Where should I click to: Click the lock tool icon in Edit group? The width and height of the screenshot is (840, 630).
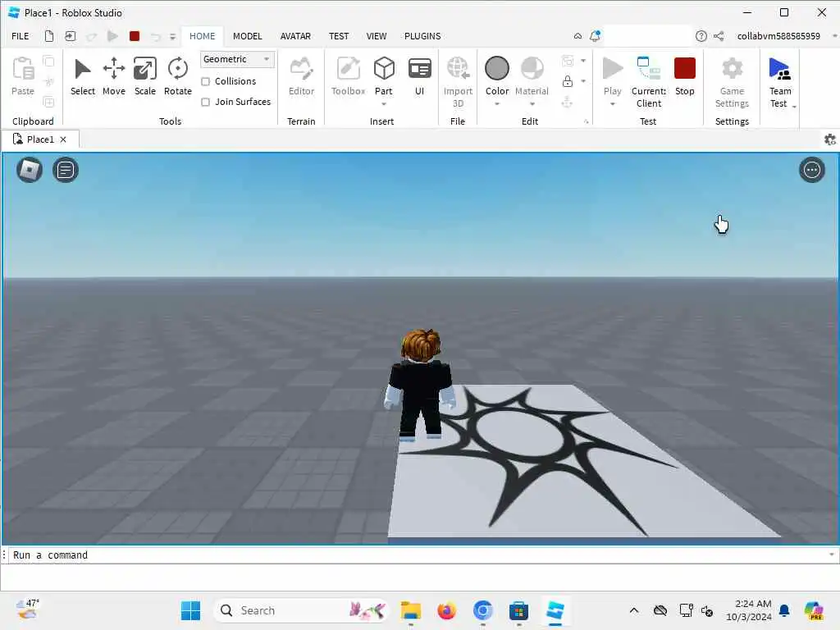pos(568,81)
